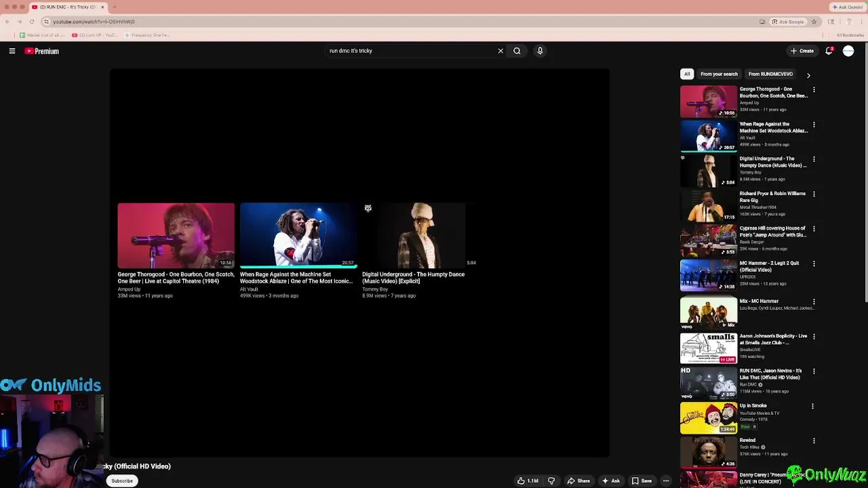Screen dimensions: 868x488
Task: Open sidebar thumbnail for MC Hammer 2 Legit 2 Quit
Action: click(709, 275)
